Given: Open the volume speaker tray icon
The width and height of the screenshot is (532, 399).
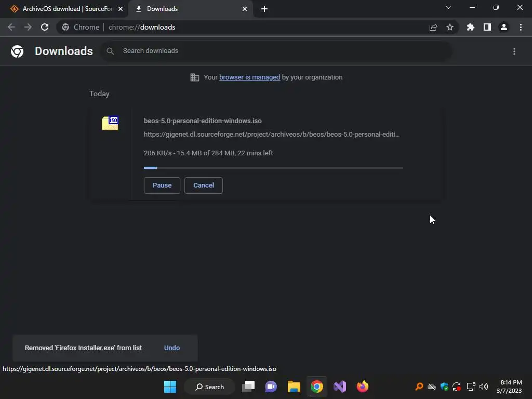Looking at the screenshot, I should (484, 387).
